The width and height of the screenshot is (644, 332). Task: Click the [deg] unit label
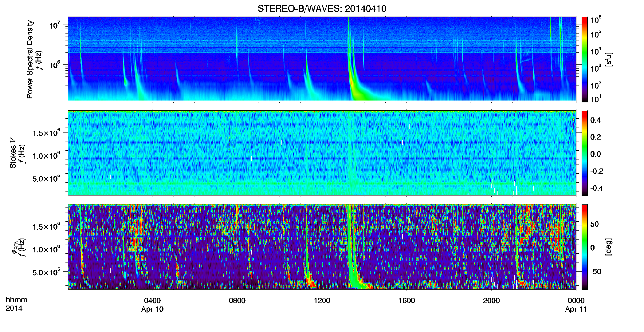pos(609,247)
